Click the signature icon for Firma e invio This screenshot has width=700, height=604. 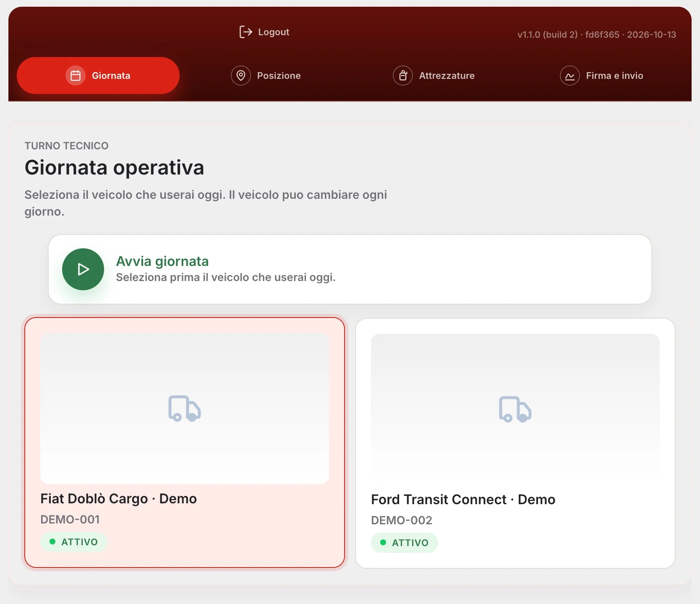570,75
